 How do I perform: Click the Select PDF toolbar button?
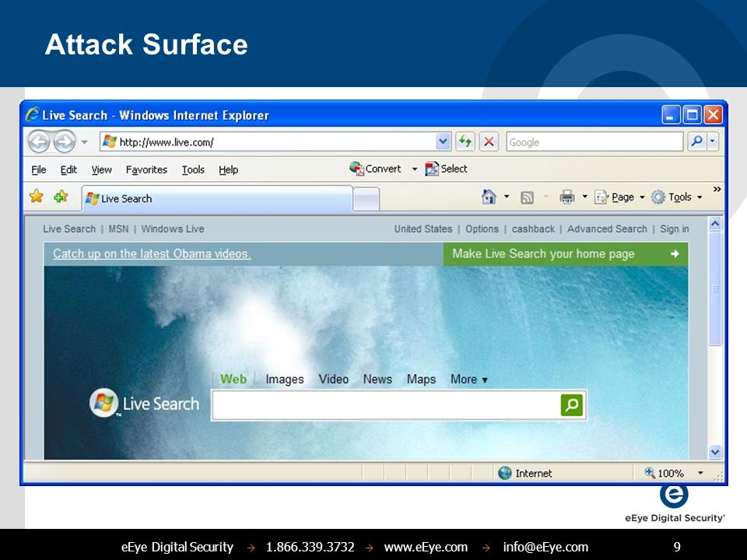point(446,169)
